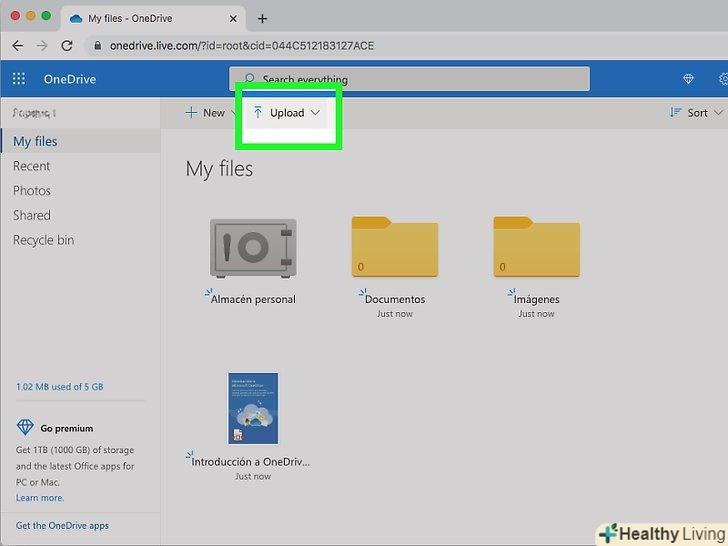Open the Almacén personal vault icon
The height and width of the screenshot is (546, 728).
[253, 247]
